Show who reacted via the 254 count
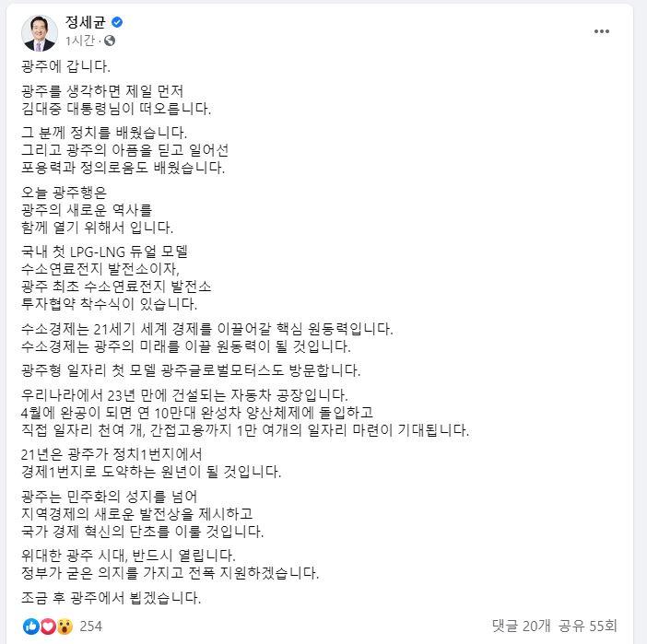Screen dimensions: 647x644 coord(91,626)
